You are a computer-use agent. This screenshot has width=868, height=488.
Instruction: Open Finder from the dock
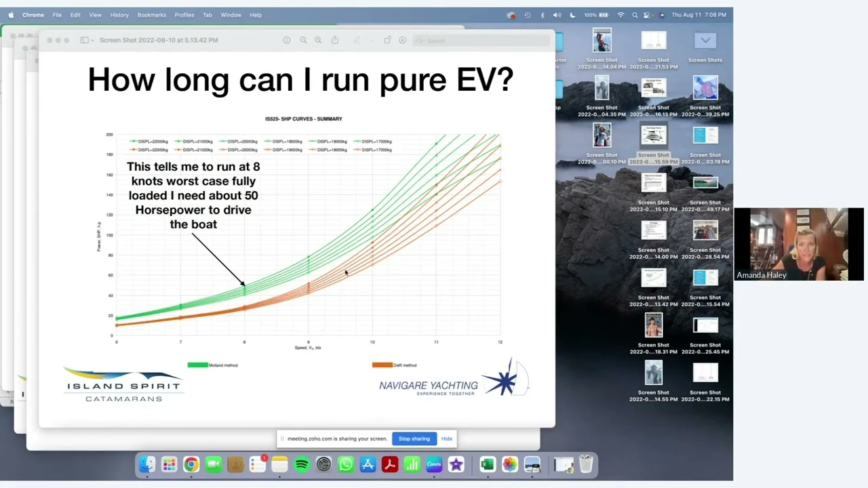coord(146,464)
